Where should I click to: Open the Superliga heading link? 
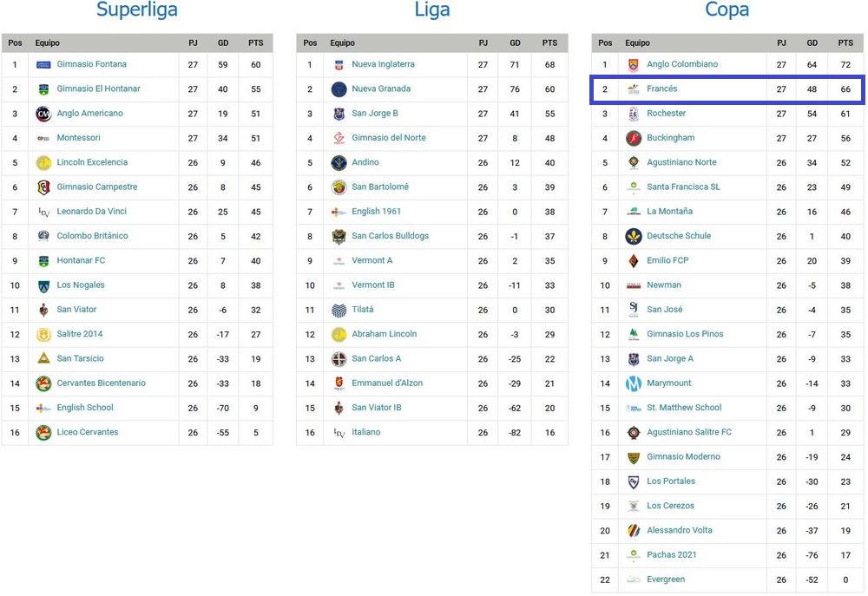click(137, 10)
